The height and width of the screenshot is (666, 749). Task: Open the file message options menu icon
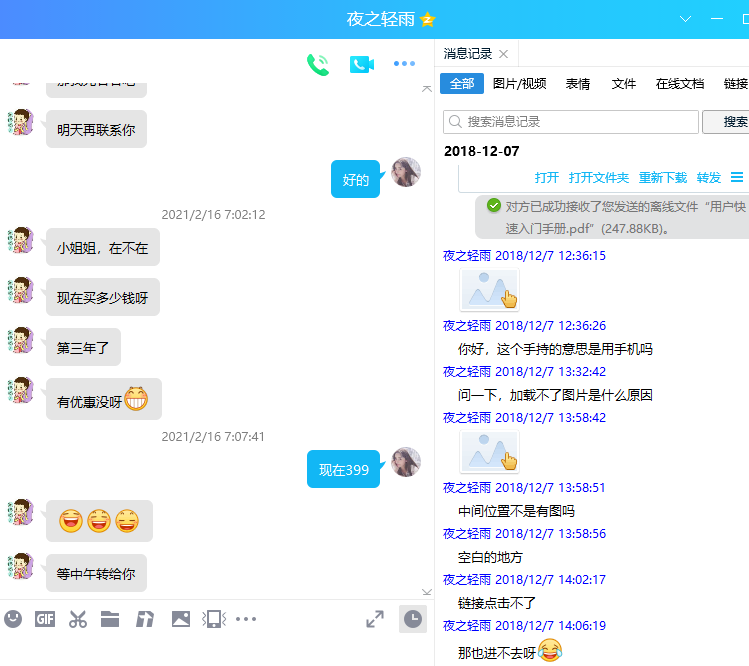(737, 177)
